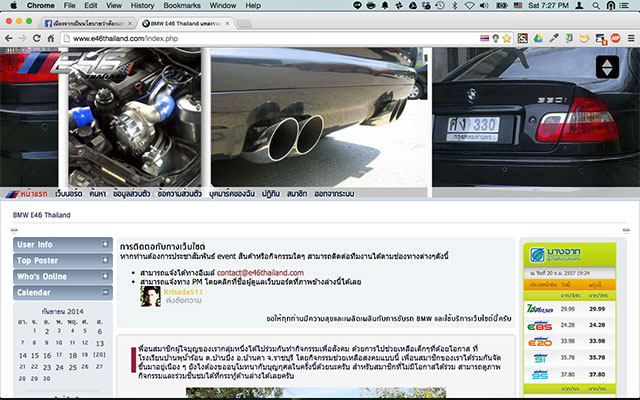Viewport: 640px width, 400px height.
Task: Collapse the left sidebar with small handle
Action: click(14, 230)
